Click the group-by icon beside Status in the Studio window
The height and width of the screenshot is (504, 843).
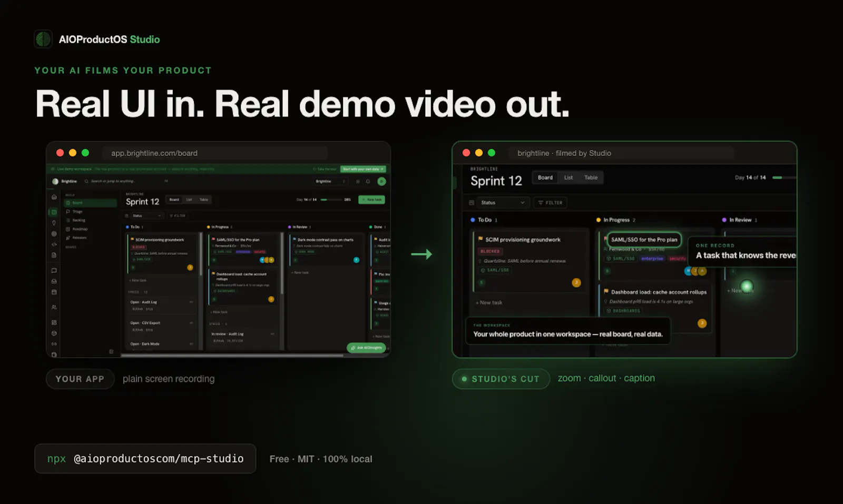[x=472, y=202]
